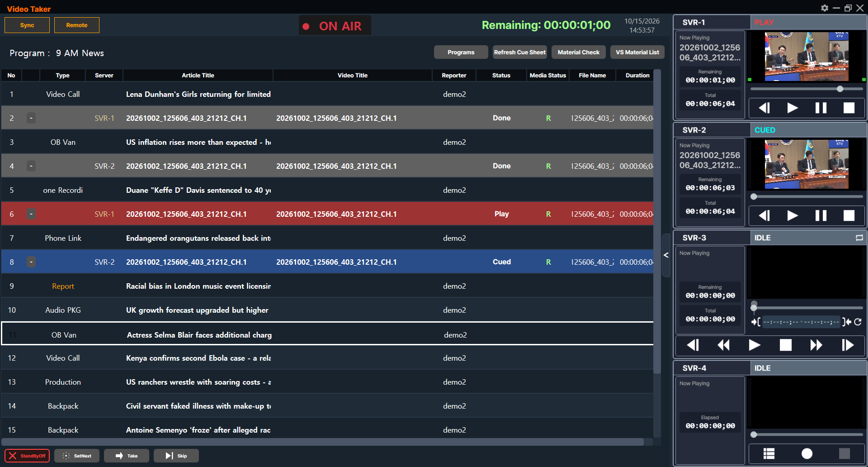Stop the SVR-3 player
The image size is (868, 467).
pos(786,345)
